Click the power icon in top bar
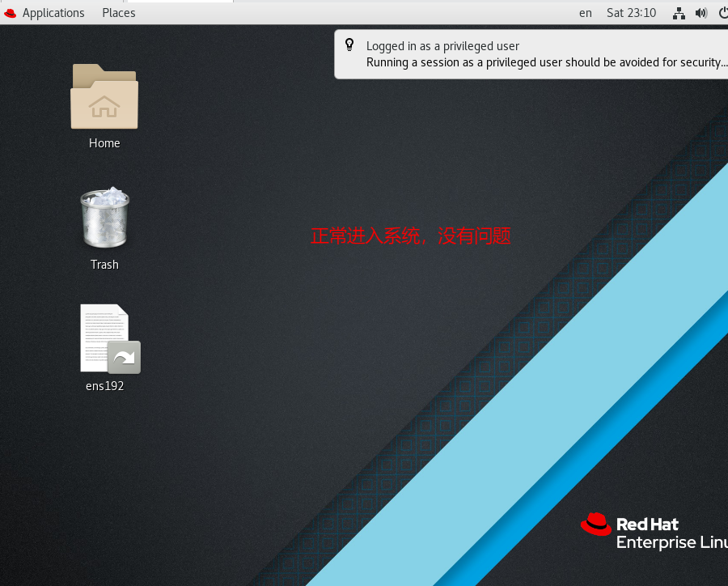The height and width of the screenshot is (586, 728). click(723, 13)
